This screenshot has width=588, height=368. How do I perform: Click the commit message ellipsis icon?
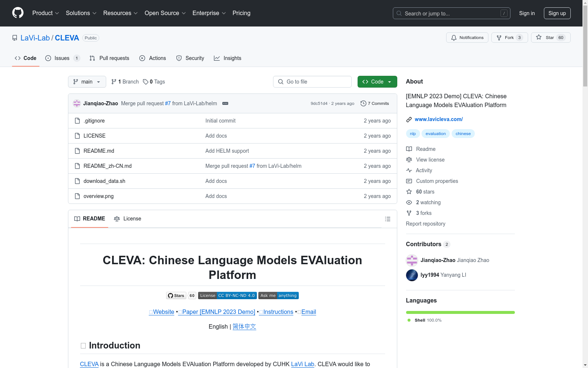tap(225, 103)
